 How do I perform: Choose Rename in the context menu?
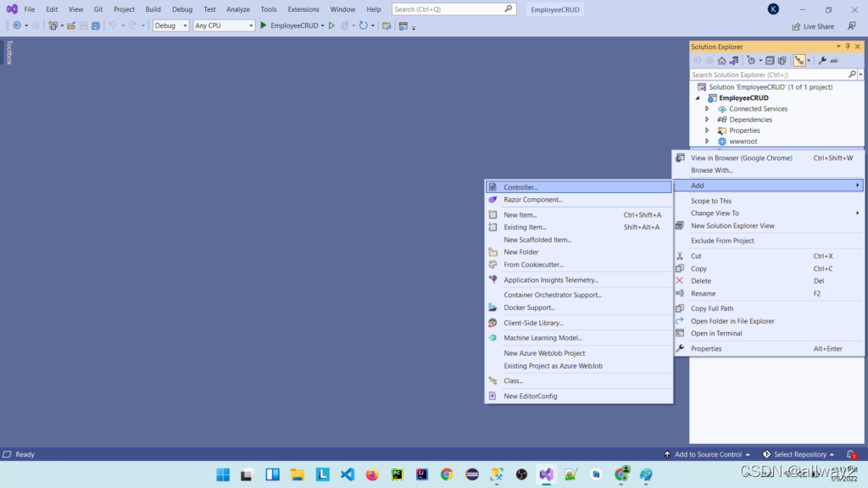coord(703,293)
